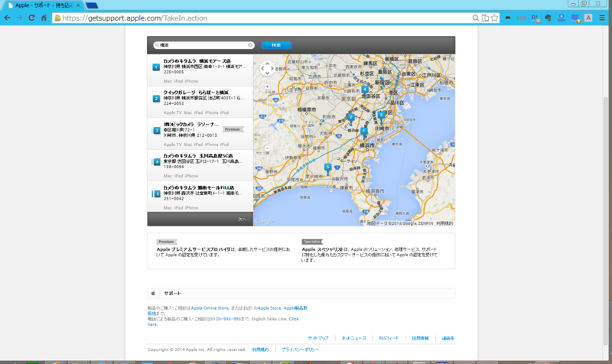Image resolution: width=612 pixels, height=364 pixels.
Task: Open the RSSフィード footer link
Action: 389,338
